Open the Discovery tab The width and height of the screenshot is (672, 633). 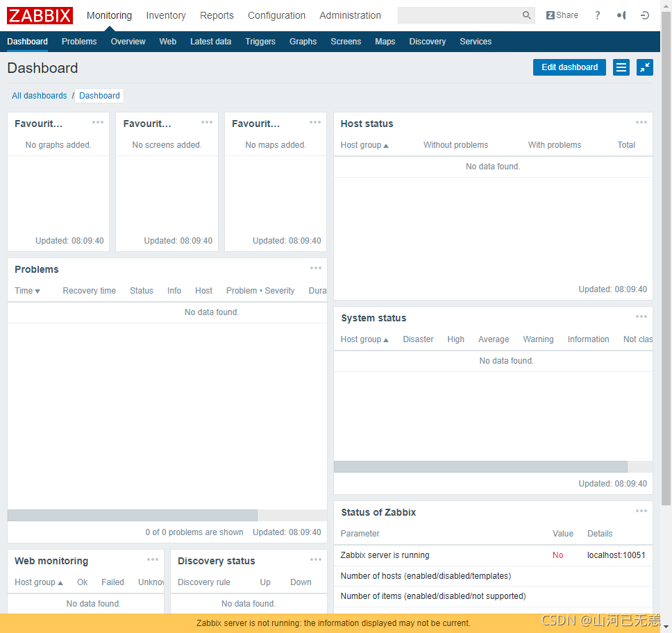pos(427,42)
